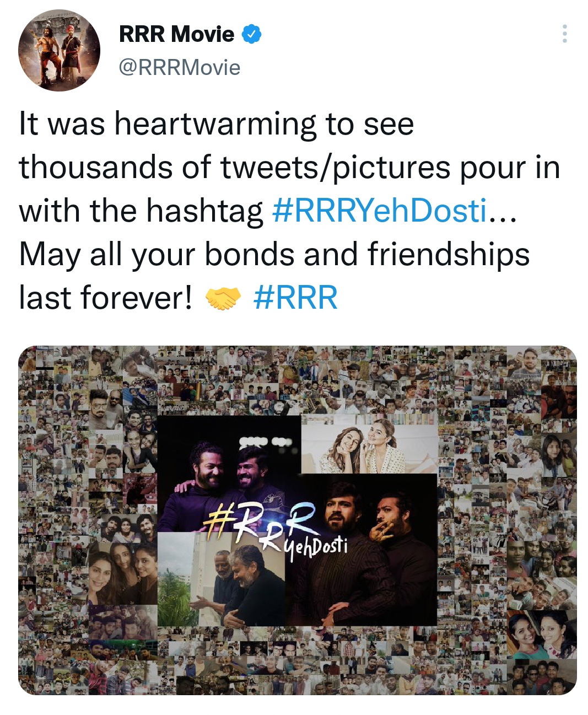The image size is (588, 715).
Task: Click the two men hugging in dark photo
Action: pos(229,474)
